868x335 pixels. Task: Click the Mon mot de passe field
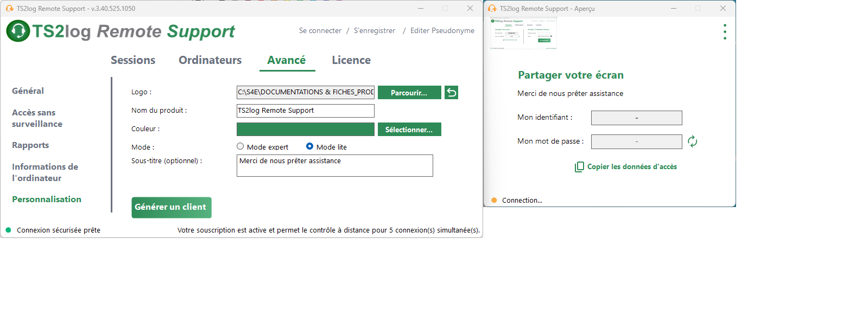637,141
